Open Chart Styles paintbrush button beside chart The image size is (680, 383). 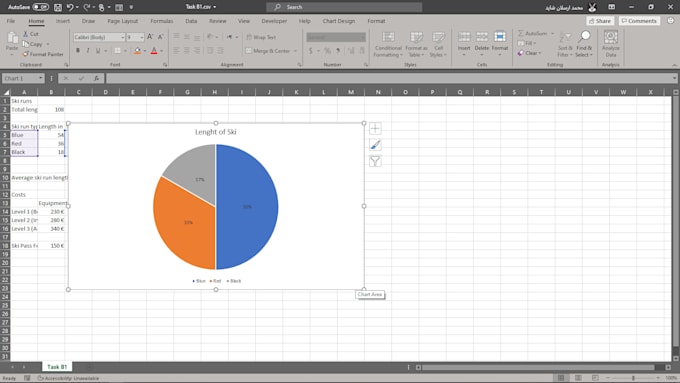375,145
